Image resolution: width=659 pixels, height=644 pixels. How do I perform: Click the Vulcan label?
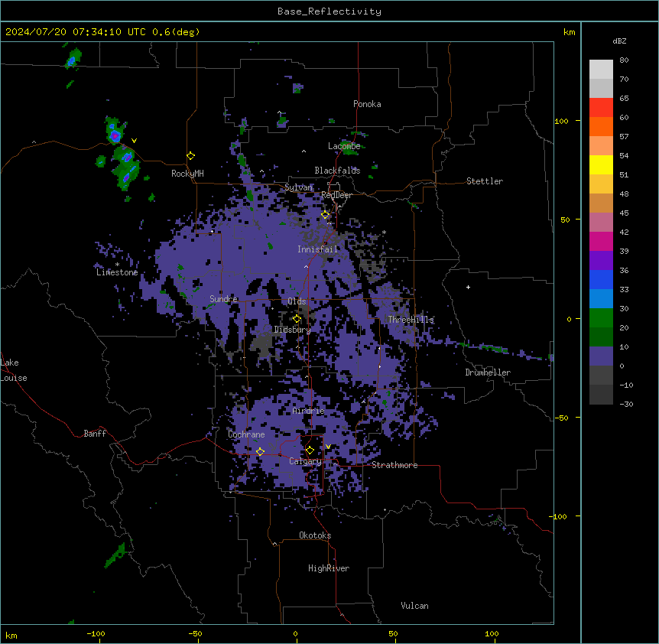point(414,606)
